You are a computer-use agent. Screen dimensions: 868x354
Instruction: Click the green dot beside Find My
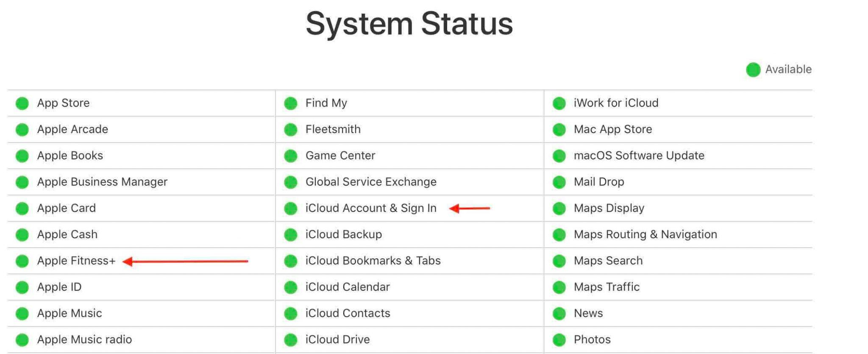pos(291,103)
